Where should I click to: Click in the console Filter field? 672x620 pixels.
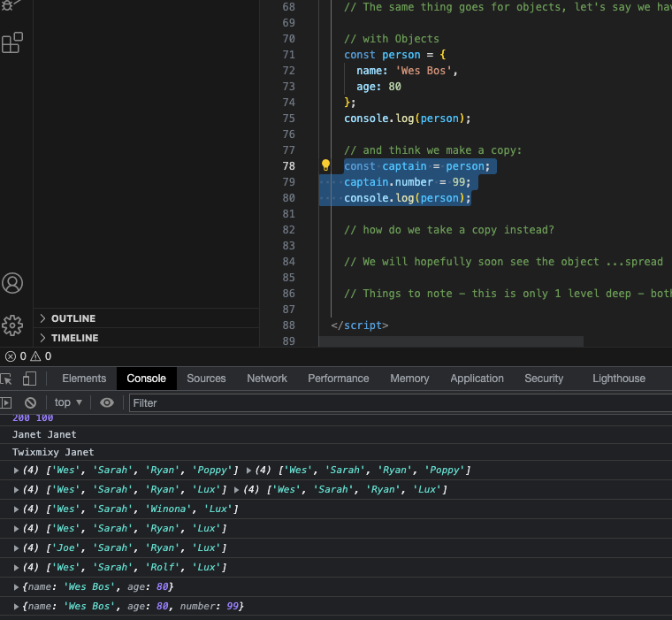pos(398,402)
